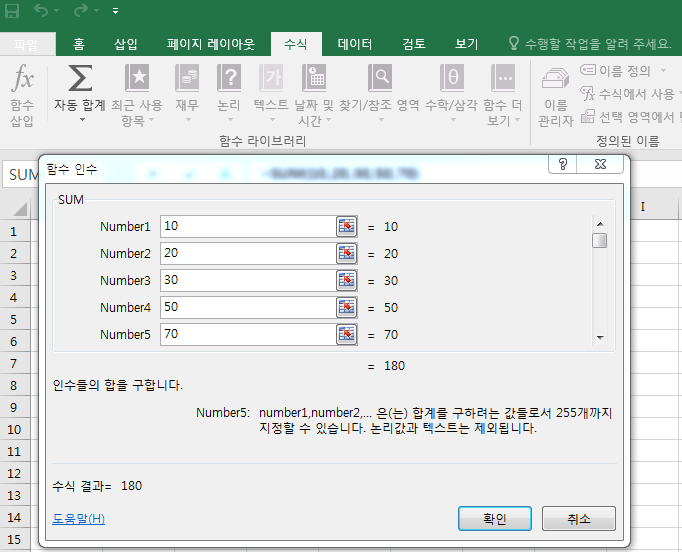Click the Number3 input field containing 30
This screenshot has width=682, height=552.
pyautogui.click(x=248, y=280)
